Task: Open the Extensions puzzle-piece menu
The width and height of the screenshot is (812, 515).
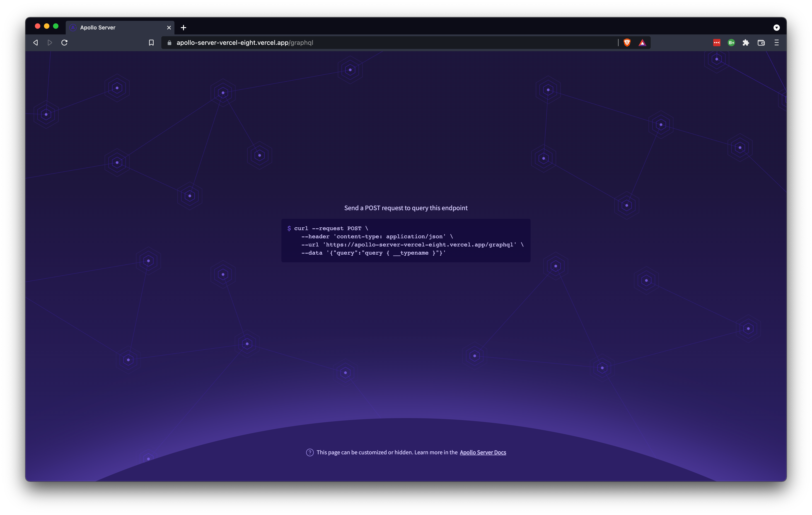Action: point(746,43)
